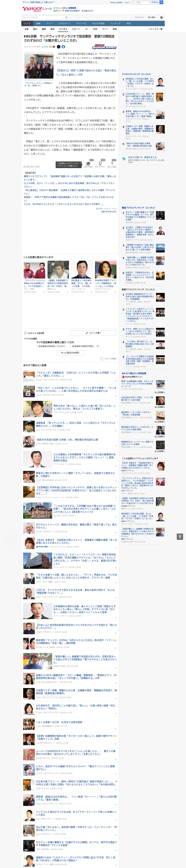
Task: Share the article on X
Action: (x=58, y=47)
